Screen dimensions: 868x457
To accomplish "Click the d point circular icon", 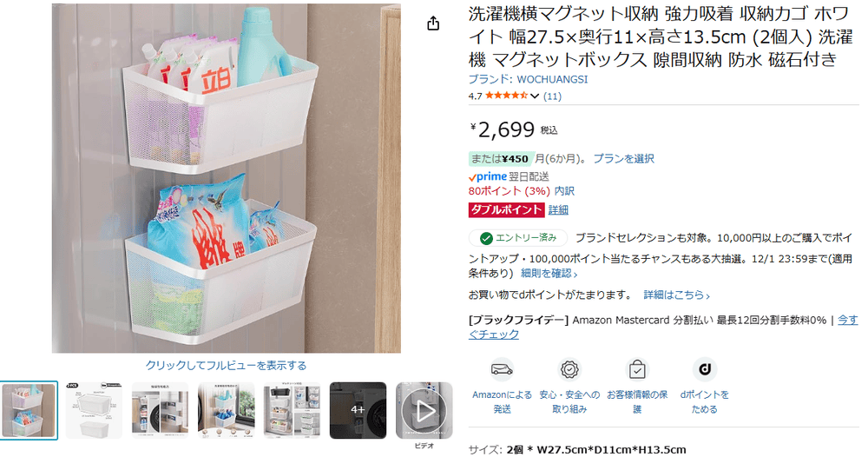I will (x=705, y=369).
